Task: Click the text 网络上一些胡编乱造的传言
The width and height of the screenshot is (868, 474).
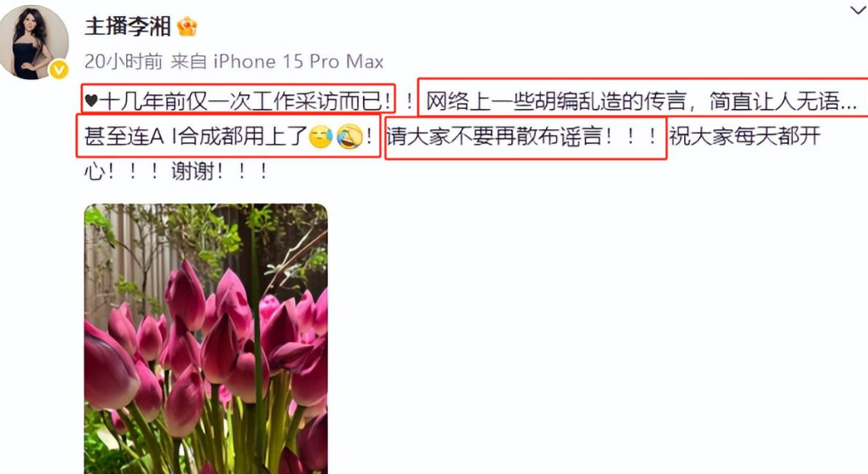Action: (556, 101)
